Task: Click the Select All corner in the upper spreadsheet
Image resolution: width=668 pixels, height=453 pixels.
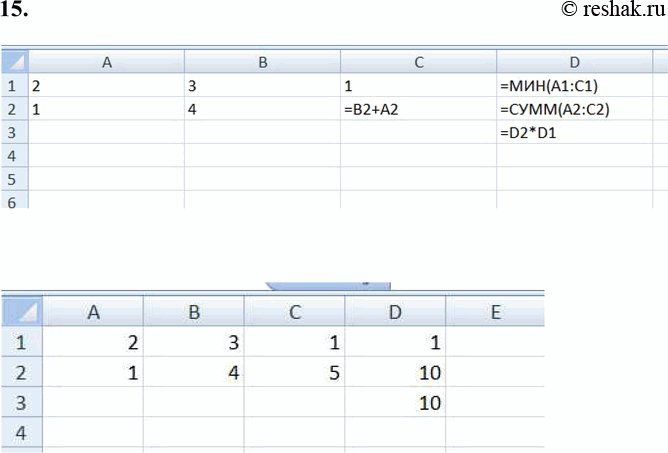Action: point(15,62)
